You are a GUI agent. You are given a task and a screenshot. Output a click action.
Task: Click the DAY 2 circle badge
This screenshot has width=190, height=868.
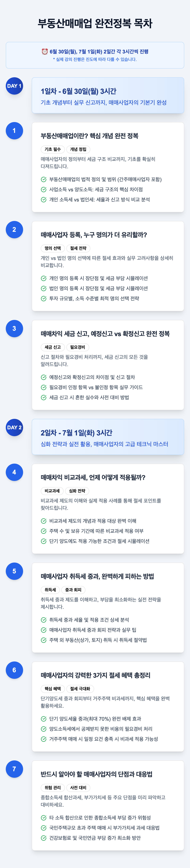click(x=14, y=427)
